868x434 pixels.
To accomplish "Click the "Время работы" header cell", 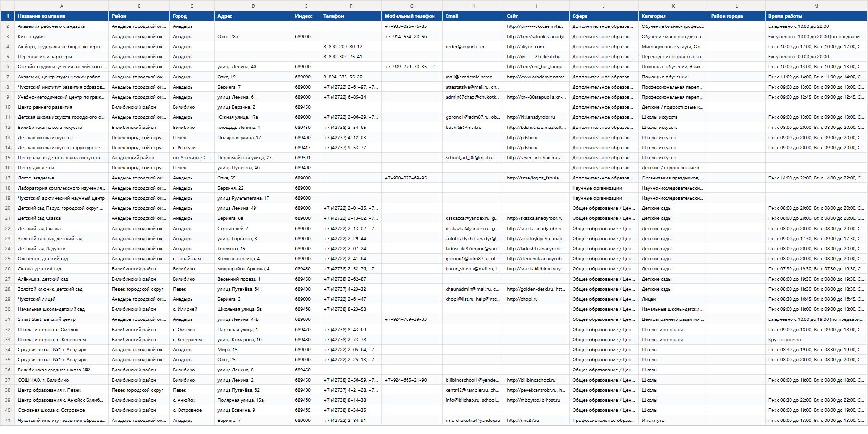I will coord(816,16).
